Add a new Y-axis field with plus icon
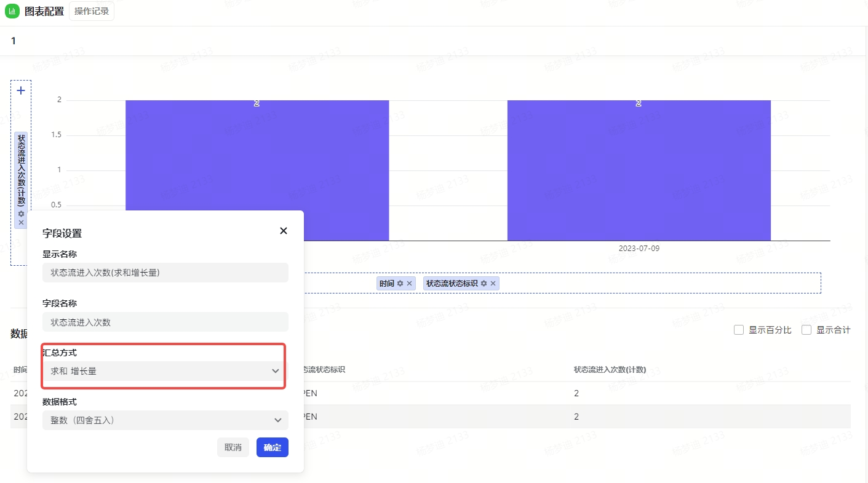Screen dimensions: 868x483 [21, 90]
